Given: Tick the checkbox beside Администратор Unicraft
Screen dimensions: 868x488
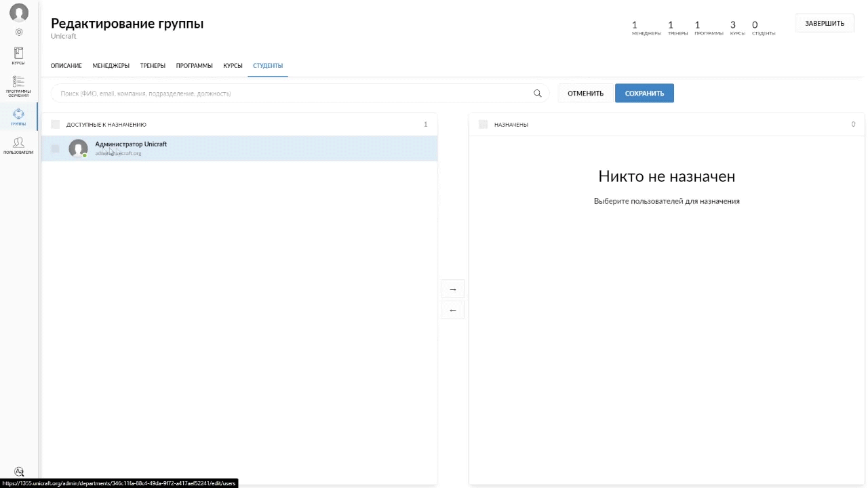Looking at the screenshot, I should pyautogui.click(x=56, y=148).
